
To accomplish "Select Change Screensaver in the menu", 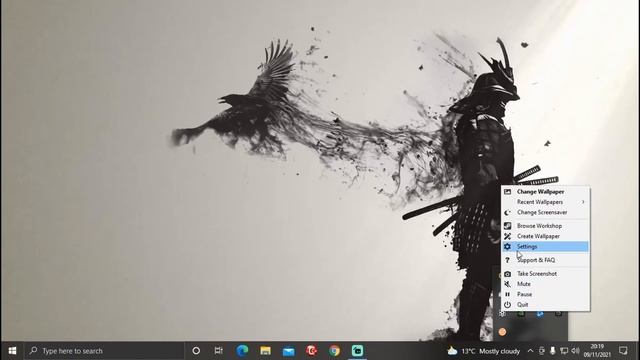I will coord(545,212).
